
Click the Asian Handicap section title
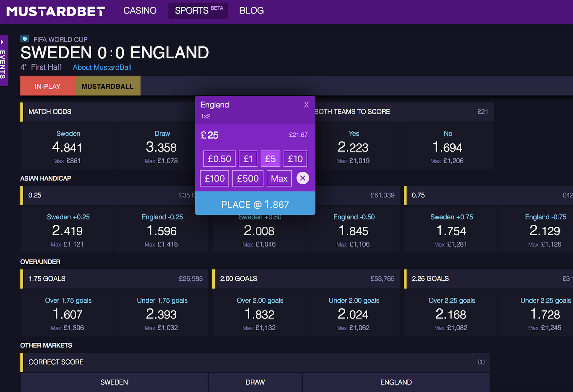tap(45, 178)
